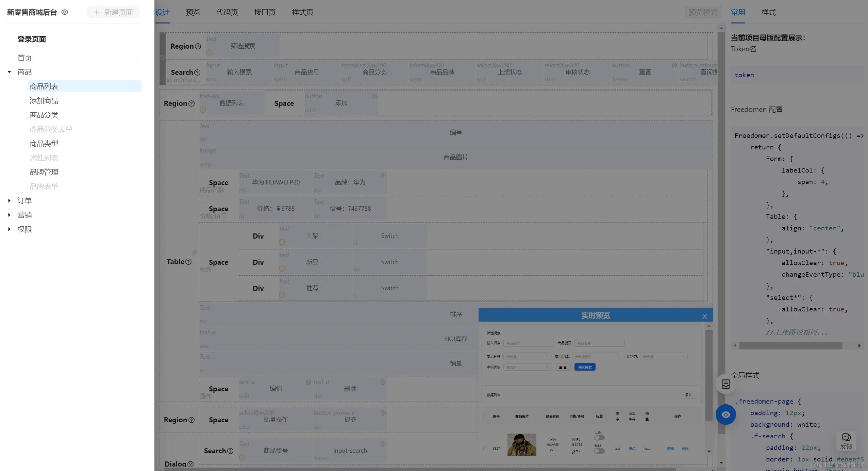Image resolution: width=868 pixels, height=471 pixels.
Task: Click help icon beside Search in Dialog
Action: tap(230, 451)
